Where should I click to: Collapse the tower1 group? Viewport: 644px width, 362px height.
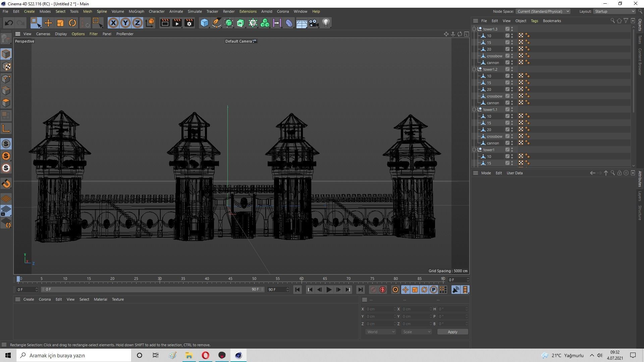(474, 150)
